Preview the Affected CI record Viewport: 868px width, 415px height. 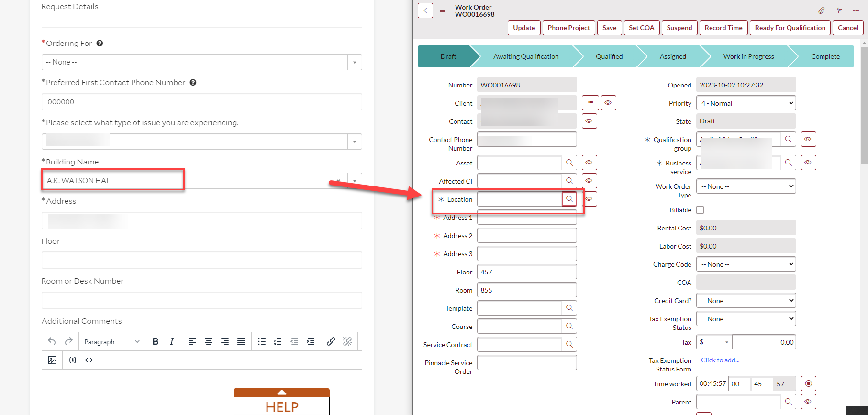coord(589,181)
